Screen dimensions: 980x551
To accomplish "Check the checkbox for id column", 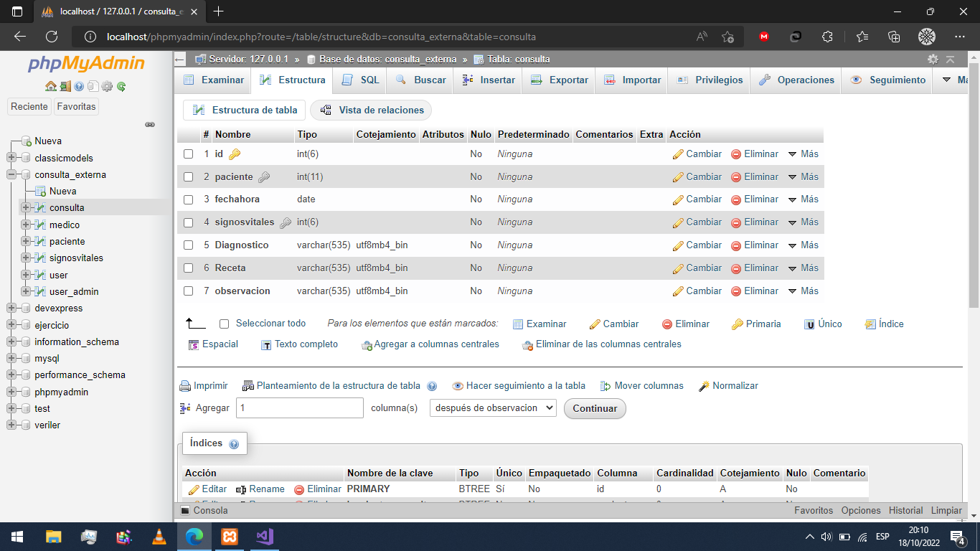I will click(189, 154).
